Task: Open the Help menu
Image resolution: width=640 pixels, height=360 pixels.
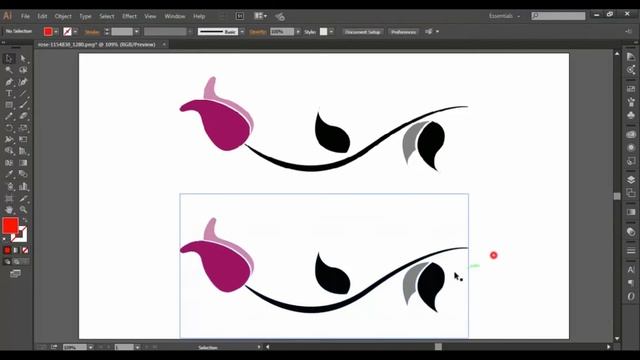Action: tap(199, 16)
